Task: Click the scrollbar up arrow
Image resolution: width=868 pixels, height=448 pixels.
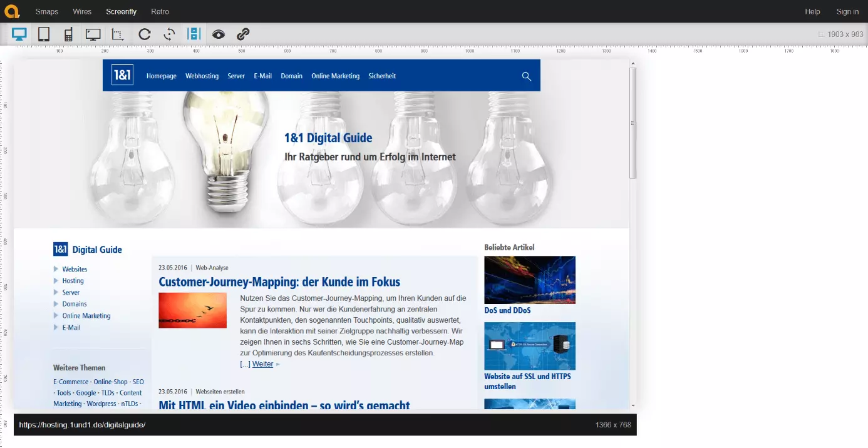Action: pyautogui.click(x=633, y=64)
